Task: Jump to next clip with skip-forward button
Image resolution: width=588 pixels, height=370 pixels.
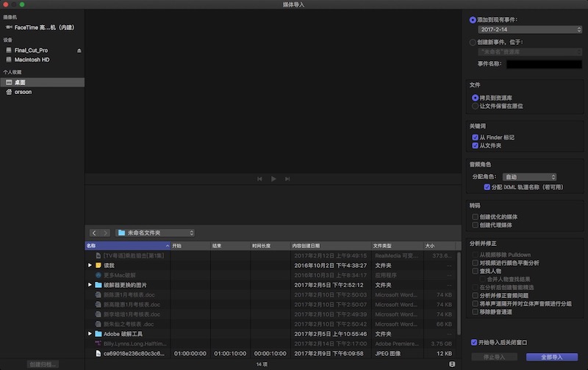Action: coord(287,179)
